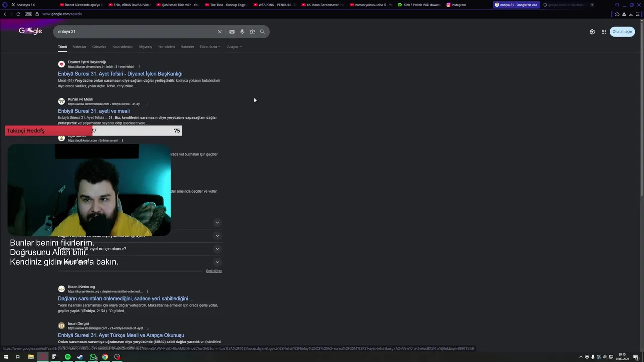Click the Takipçi Hedefş progress bar overlay
Viewport: 644px width, 362px height.
(93, 131)
